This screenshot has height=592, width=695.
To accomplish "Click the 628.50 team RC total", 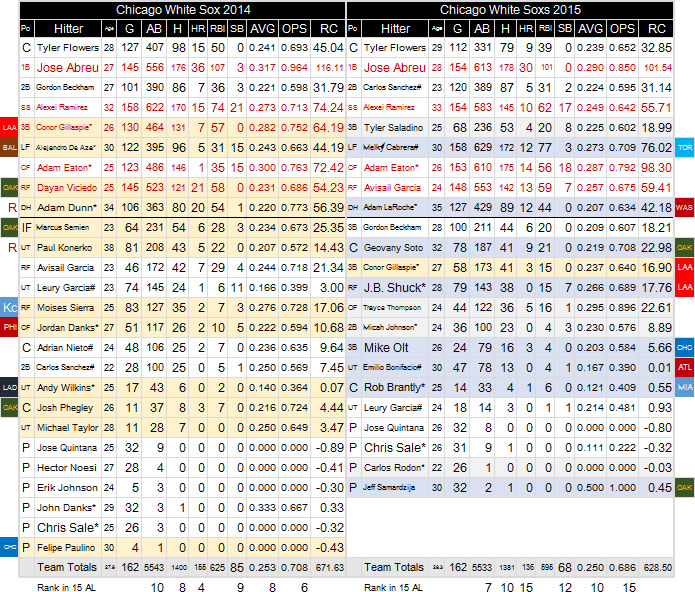I will pos(657,568).
